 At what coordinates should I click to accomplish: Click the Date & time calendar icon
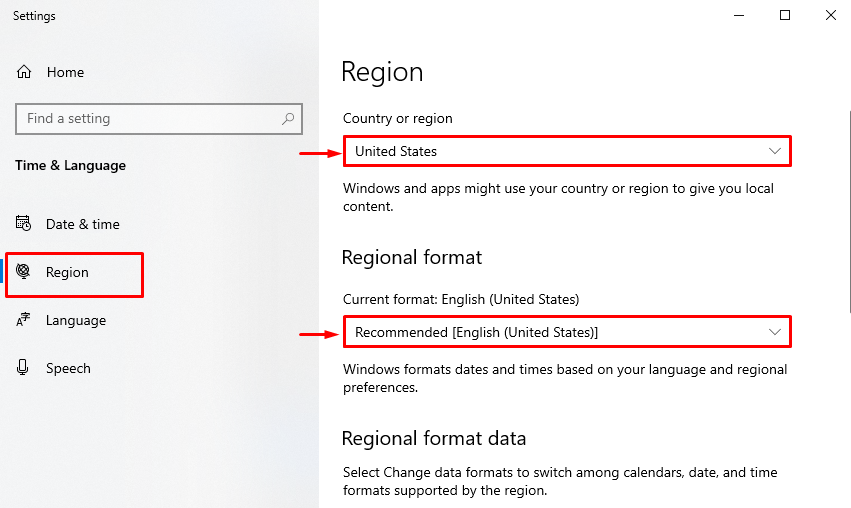24,224
